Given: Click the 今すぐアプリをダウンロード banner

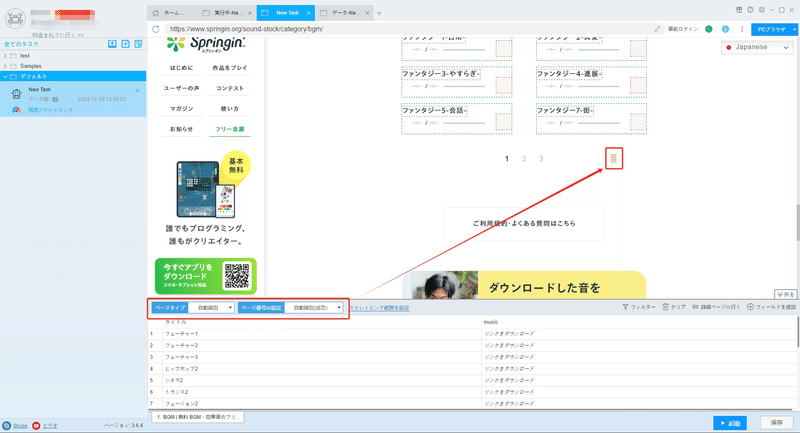Looking at the screenshot, I should tap(206, 276).
